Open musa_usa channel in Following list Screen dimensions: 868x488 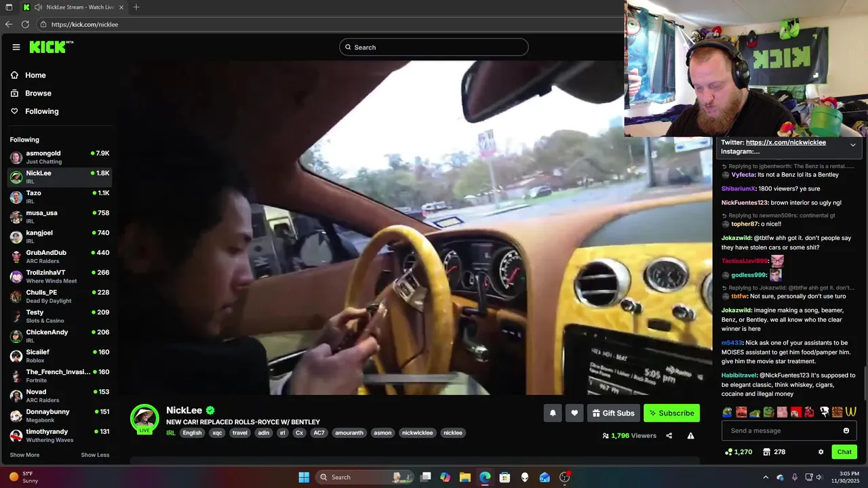pyautogui.click(x=60, y=217)
